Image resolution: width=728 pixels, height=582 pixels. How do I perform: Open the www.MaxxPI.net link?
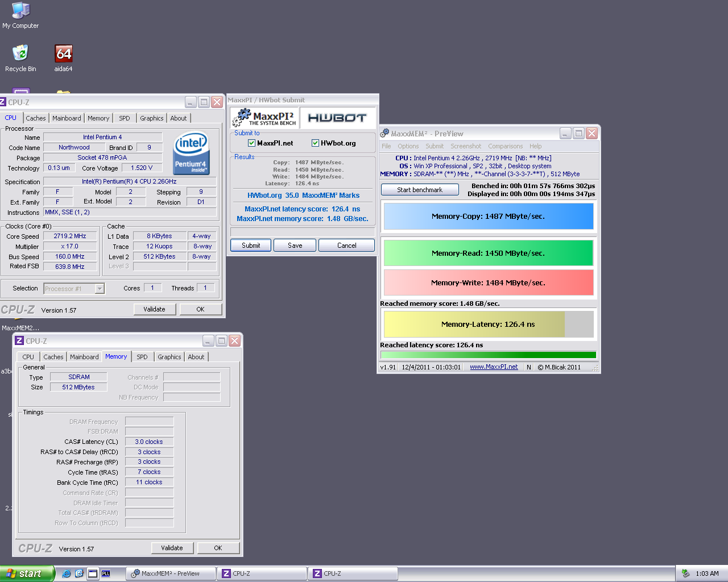point(494,367)
